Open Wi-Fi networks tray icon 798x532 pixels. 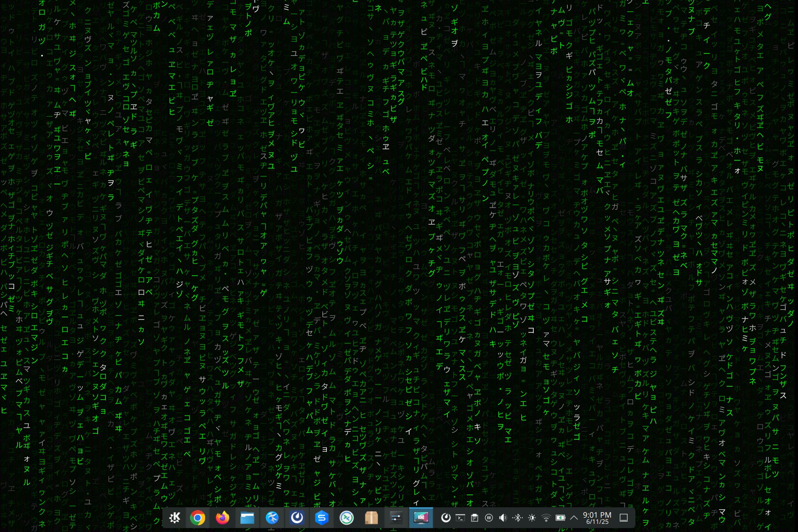546,518
